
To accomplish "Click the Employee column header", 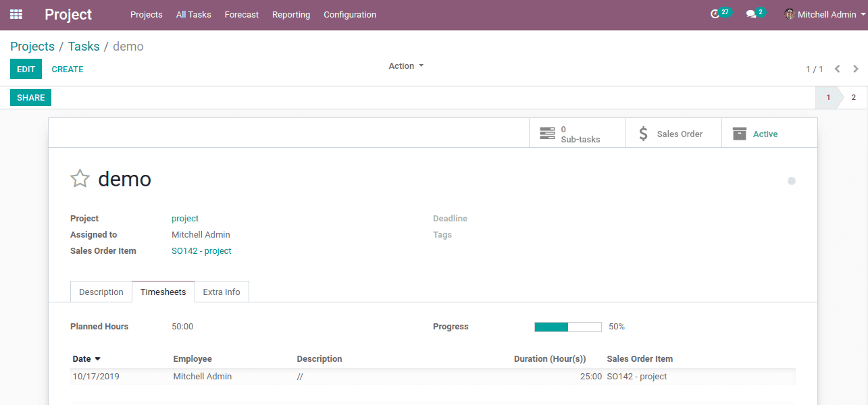I will point(193,359).
